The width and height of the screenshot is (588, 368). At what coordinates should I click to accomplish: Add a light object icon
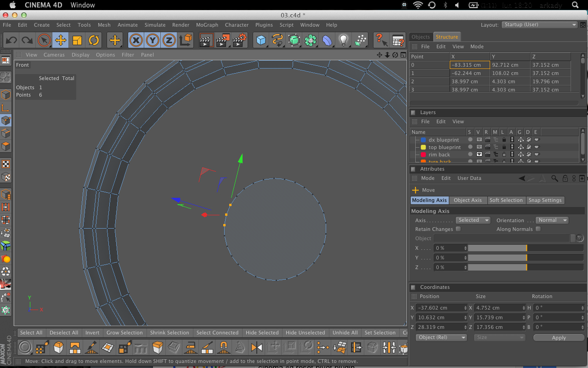[343, 40]
